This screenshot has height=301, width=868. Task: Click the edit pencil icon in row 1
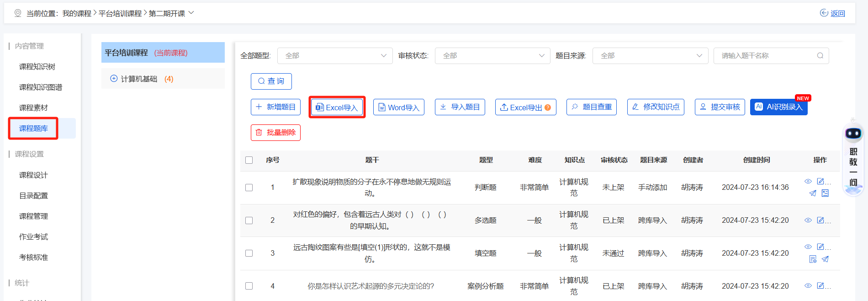820,181
